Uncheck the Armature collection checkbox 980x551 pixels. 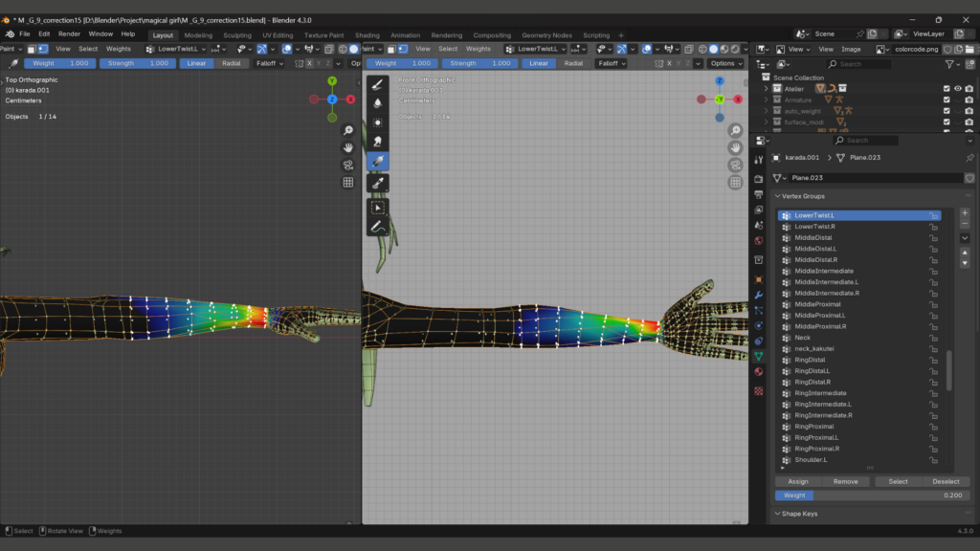[947, 99]
